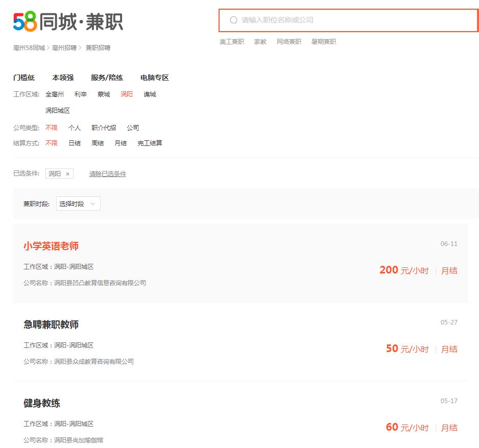This screenshot has width=479, height=448.
Task: Set company type to 个人
Action: (75, 128)
